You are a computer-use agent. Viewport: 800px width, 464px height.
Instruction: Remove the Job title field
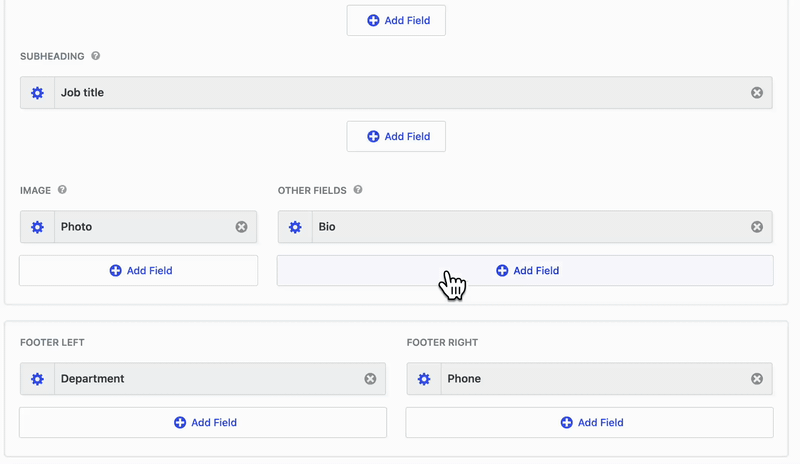coord(757,93)
